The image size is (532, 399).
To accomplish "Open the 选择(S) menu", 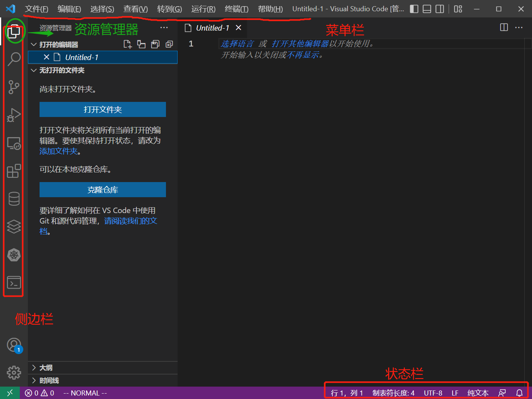I will tap(102, 9).
